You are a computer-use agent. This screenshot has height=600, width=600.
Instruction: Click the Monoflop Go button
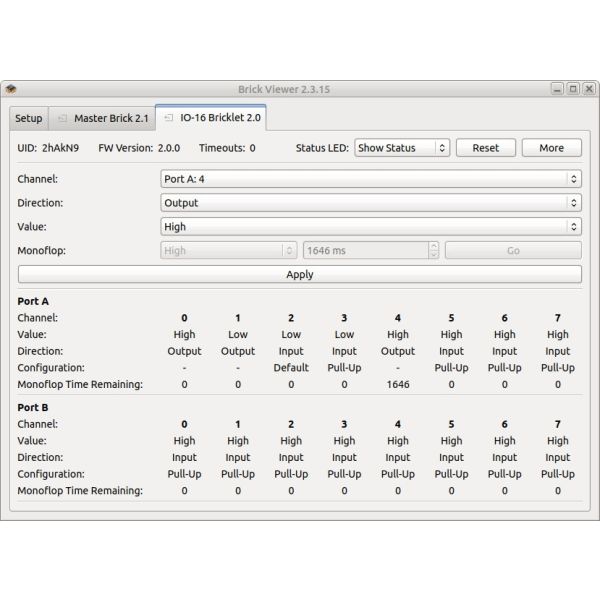pos(513,250)
